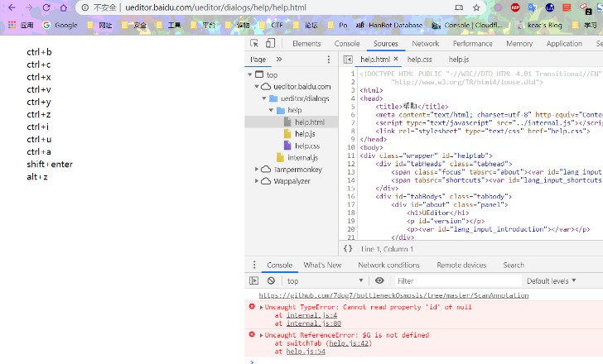Expand the Tampermonkey tree node
This screenshot has height=364, width=603.
(257, 169)
